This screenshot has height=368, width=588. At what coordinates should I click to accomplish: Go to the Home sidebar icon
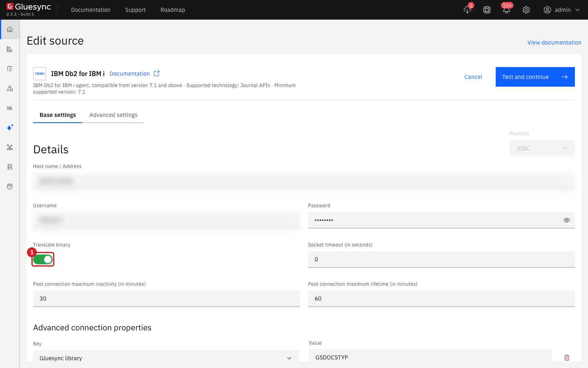(x=10, y=29)
